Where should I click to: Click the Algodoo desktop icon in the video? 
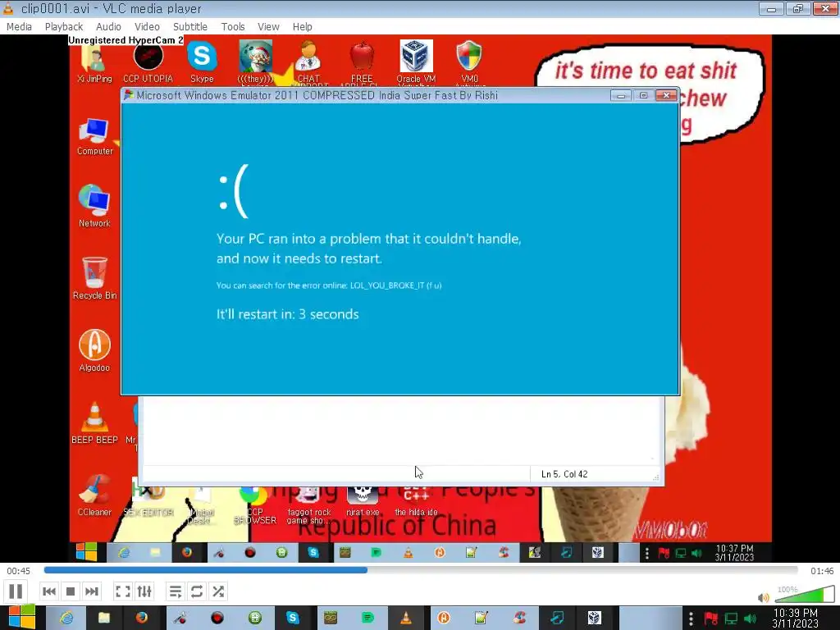coord(95,350)
